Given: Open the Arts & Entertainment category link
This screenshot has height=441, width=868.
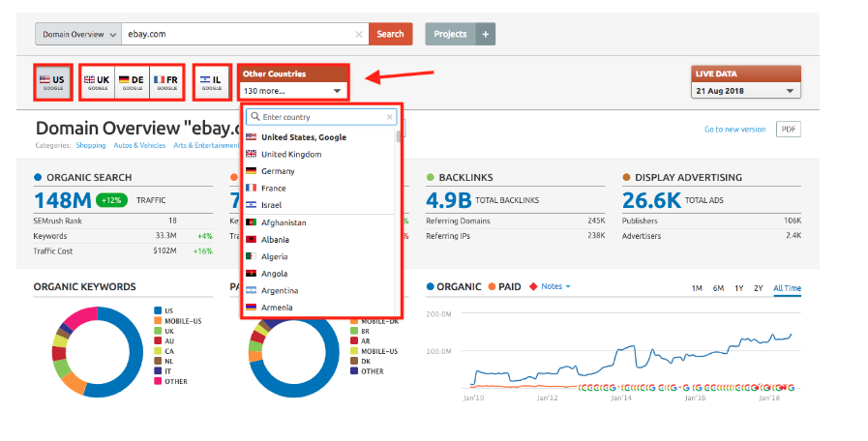Looking at the screenshot, I should coord(206,145).
